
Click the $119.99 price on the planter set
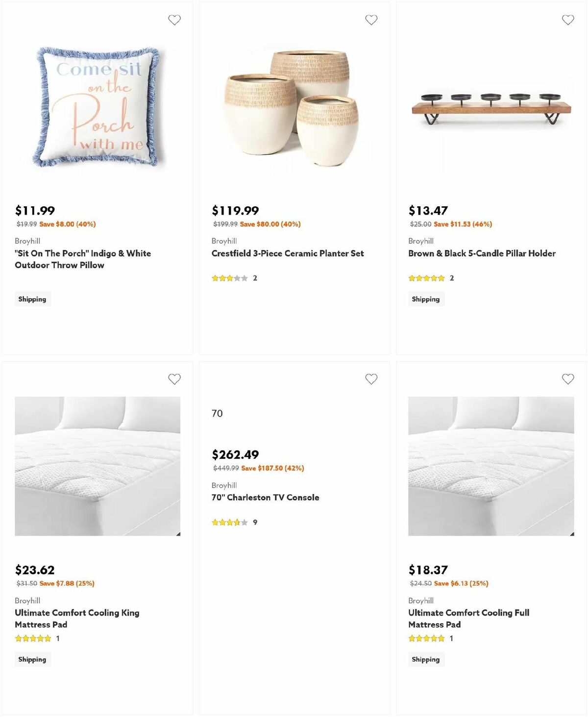click(x=235, y=210)
